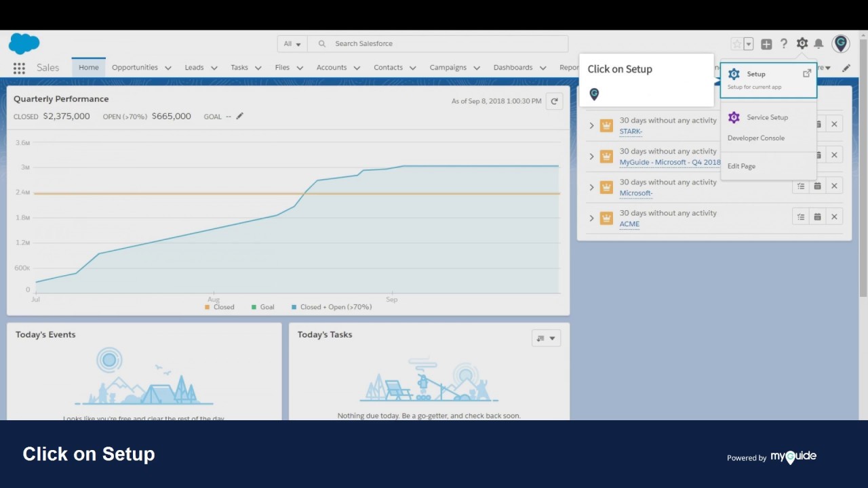The width and height of the screenshot is (868, 488).
Task: Open the Help question mark icon
Action: (784, 43)
